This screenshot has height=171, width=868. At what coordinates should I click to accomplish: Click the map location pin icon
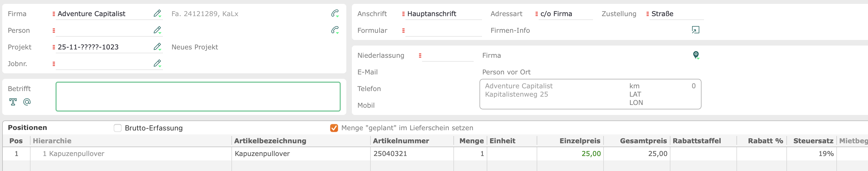[696, 55]
